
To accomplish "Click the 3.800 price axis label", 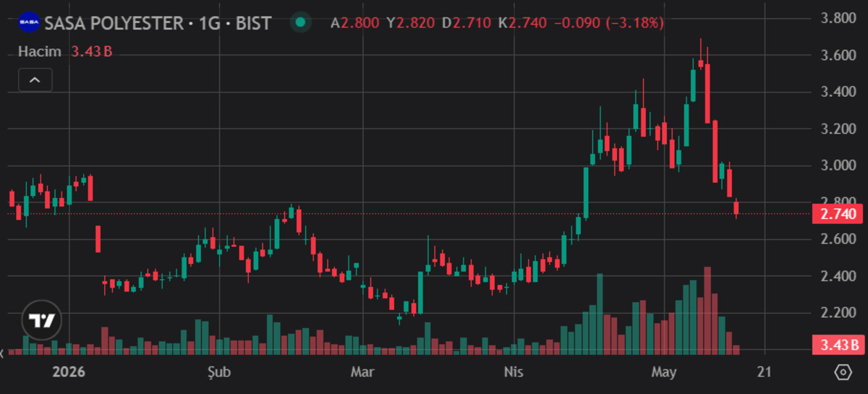I will click(839, 18).
